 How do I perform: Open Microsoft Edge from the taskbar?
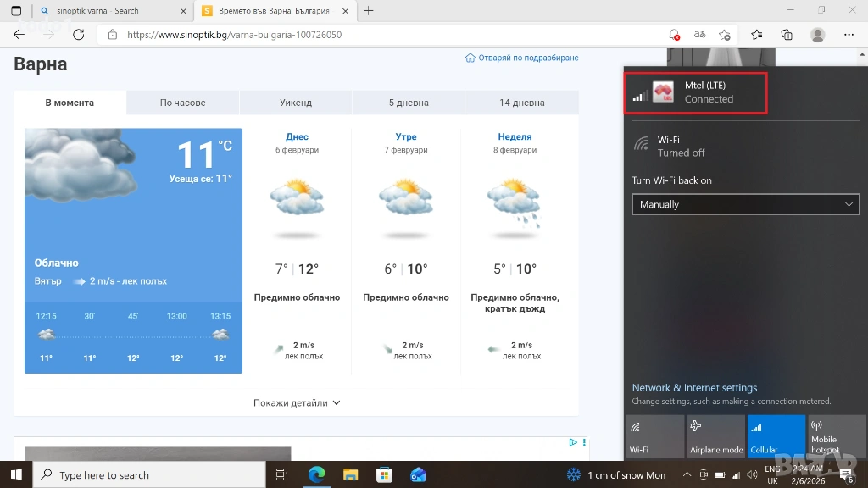tap(316, 475)
